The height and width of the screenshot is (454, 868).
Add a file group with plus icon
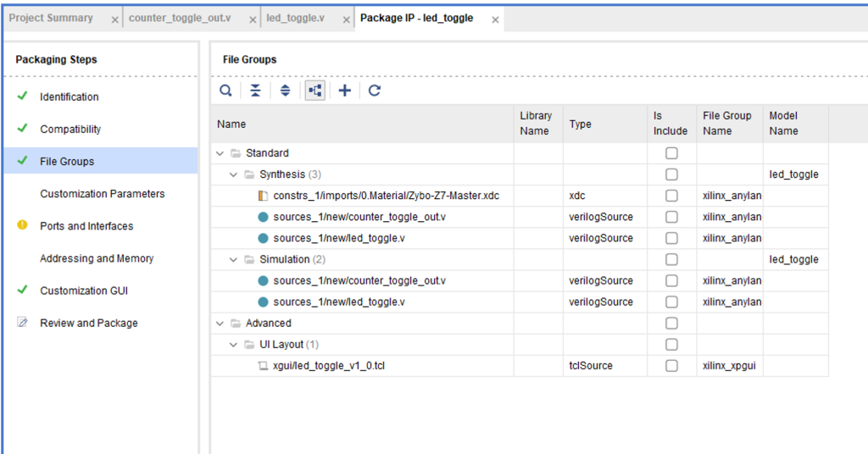(x=344, y=91)
